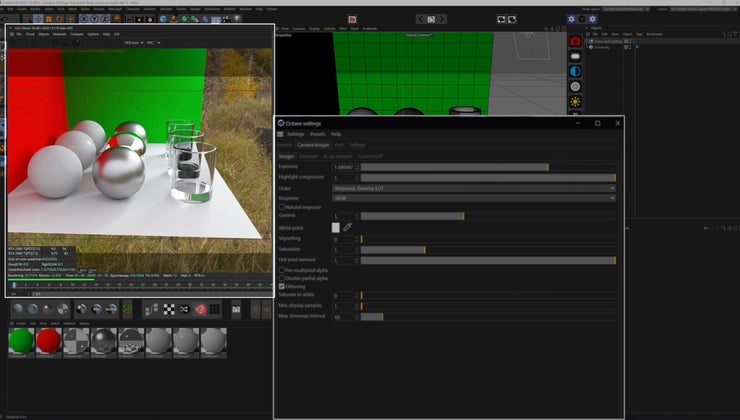740x420 pixels.
Task: Open the PMC kernel dropdown in Live Viewer
Action: 153,42
